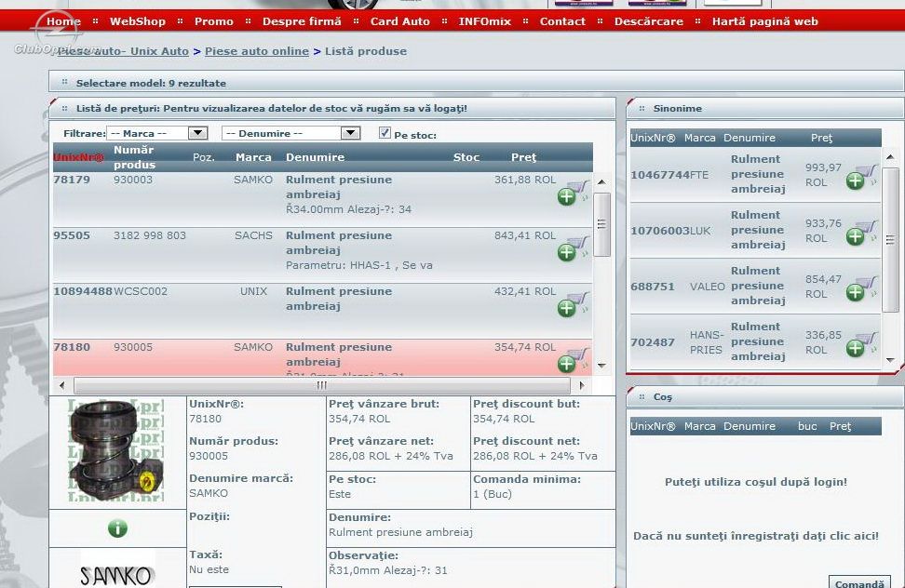Screen dimensions: 905x588
Task: Open Despre firmă menu item
Action: point(302,21)
